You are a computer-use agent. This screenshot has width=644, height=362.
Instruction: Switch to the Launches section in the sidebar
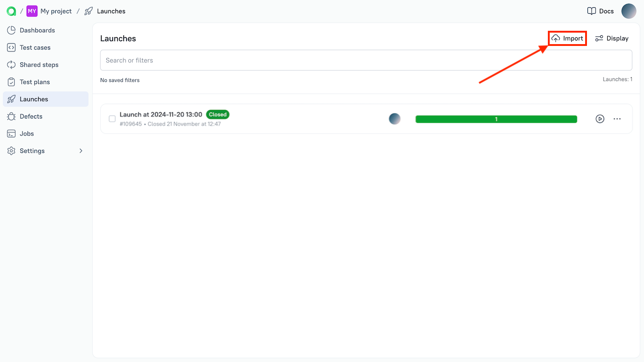[x=34, y=99]
